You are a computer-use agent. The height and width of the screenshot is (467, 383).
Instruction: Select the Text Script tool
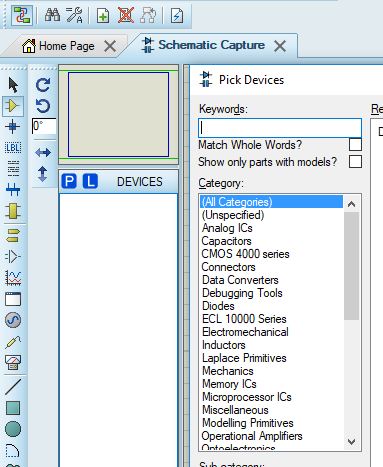pos(13,168)
